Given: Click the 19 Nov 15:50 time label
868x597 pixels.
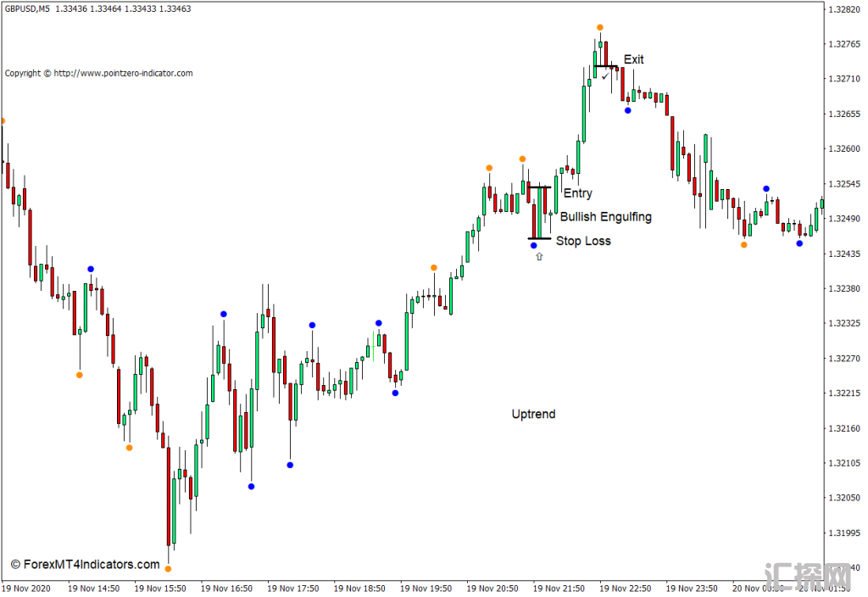Looking at the screenshot, I should tap(160, 589).
